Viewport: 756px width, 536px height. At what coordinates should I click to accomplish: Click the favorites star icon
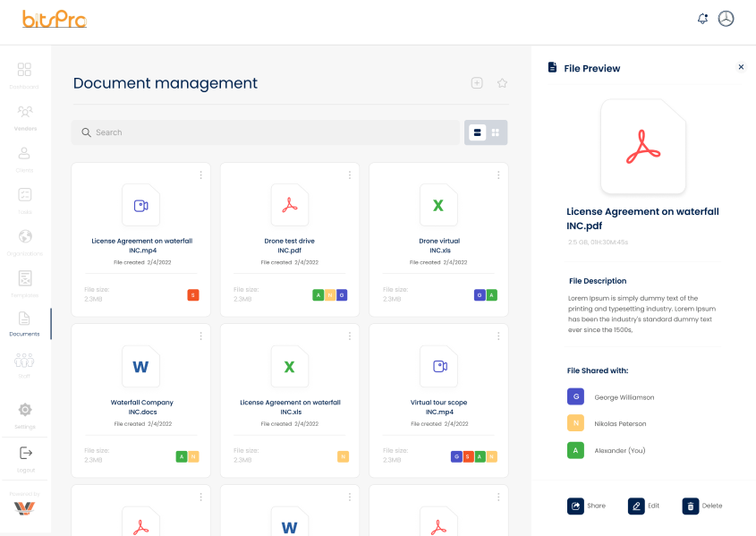502,83
